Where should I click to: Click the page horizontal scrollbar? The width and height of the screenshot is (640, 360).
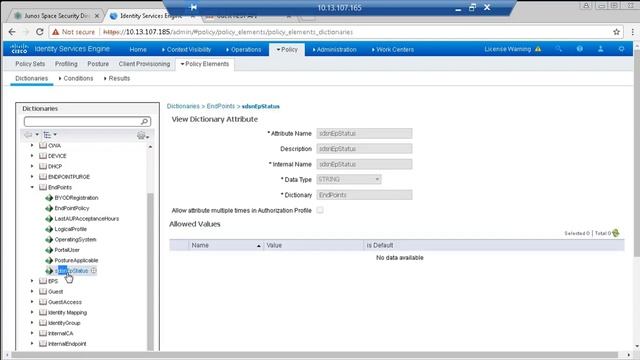pos(314,355)
